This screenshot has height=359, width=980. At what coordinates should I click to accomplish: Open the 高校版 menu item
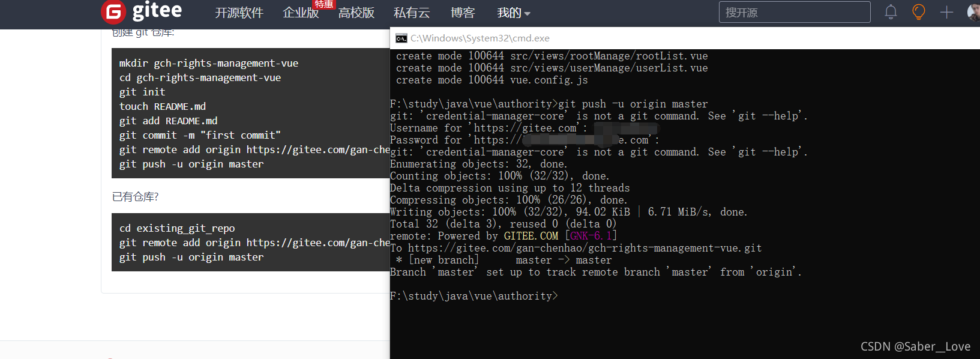click(x=356, y=13)
